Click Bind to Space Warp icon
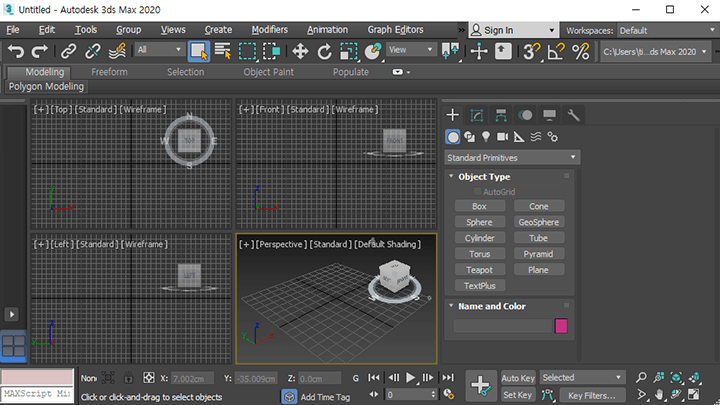Screen dimensions: 720x405 pyautogui.click(x=117, y=51)
